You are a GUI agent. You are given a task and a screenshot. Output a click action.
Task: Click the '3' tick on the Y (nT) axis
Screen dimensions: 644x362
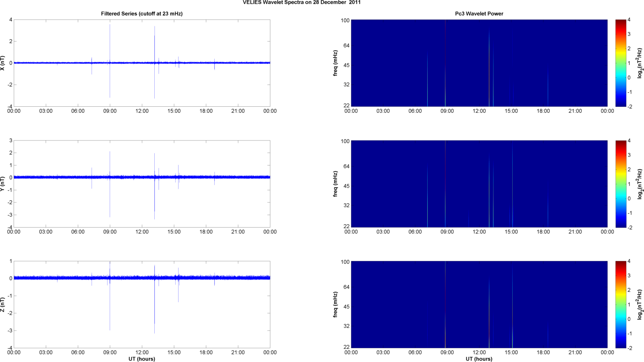click(x=11, y=141)
